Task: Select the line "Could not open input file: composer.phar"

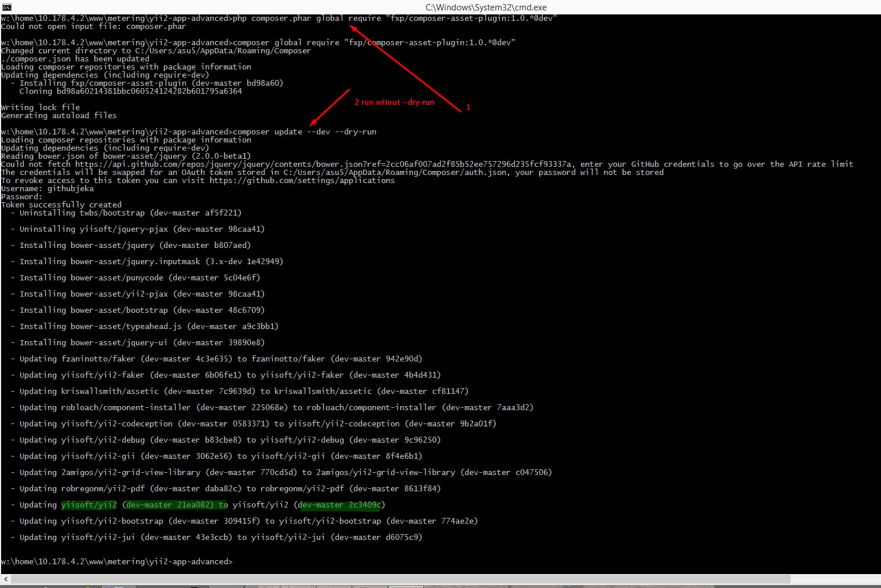Action: point(94,26)
